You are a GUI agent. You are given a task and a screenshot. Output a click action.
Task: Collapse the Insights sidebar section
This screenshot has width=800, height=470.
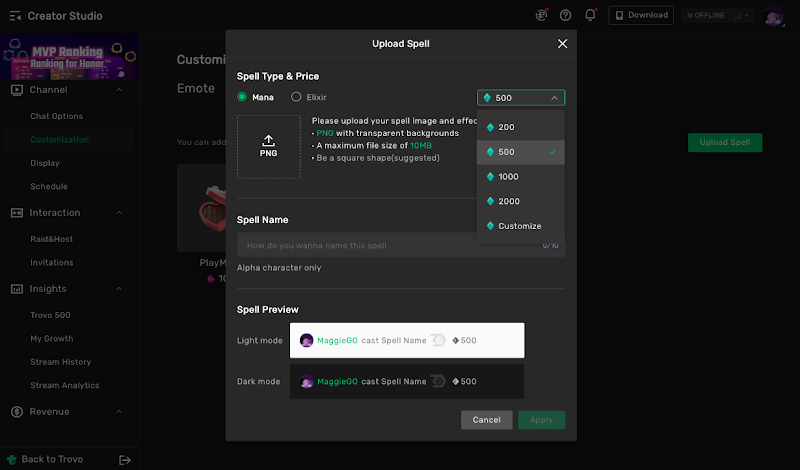click(x=119, y=289)
